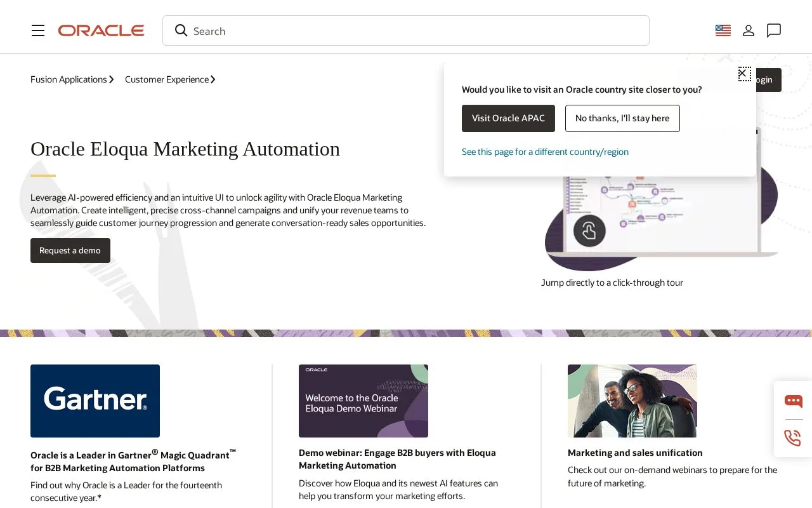Click Jump directly to a click-through tour

click(x=612, y=283)
